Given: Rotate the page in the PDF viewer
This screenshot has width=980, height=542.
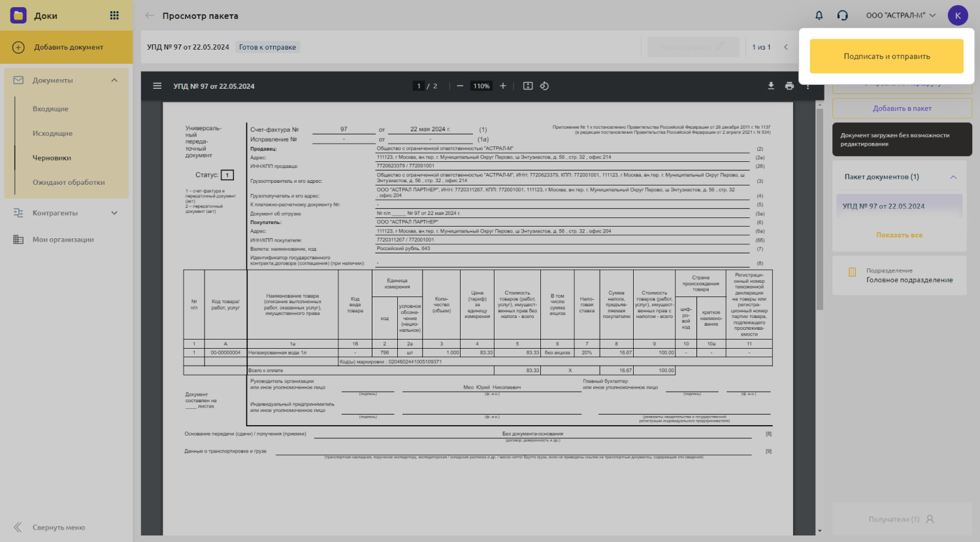Looking at the screenshot, I should (x=544, y=86).
